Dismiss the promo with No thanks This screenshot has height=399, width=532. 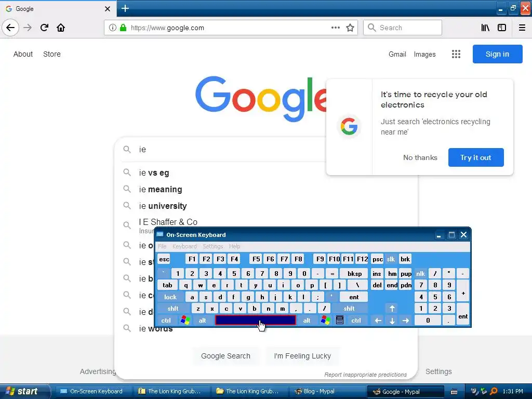(x=420, y=157)
